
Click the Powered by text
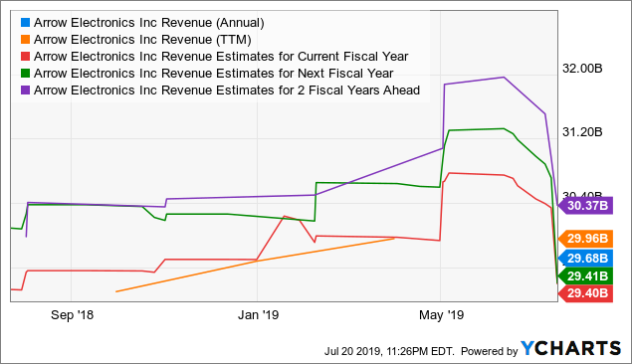[x=490, y=351]
